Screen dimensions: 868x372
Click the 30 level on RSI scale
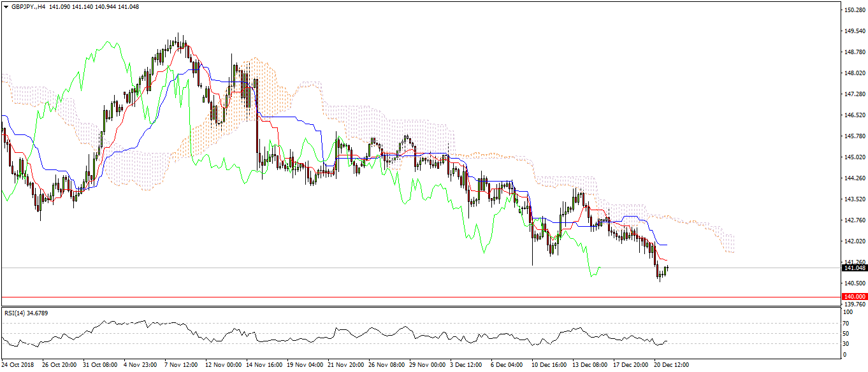[845, 344]
